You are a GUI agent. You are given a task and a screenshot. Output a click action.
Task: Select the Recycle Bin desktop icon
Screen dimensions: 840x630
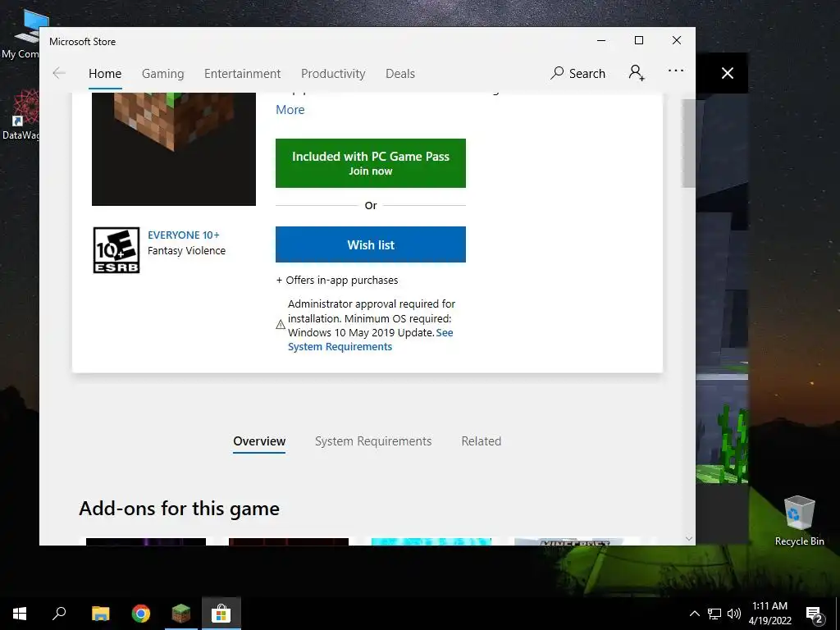pyautogui.click(x=799, y=521)
